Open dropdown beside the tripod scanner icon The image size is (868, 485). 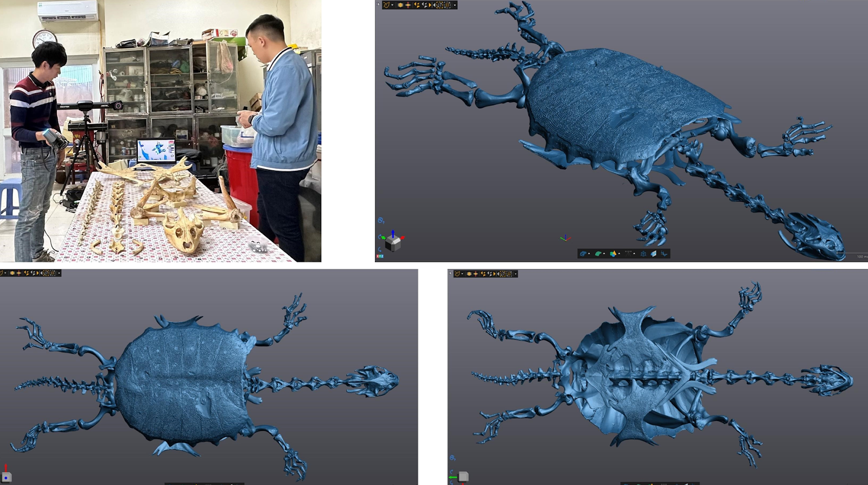point(634,254)
